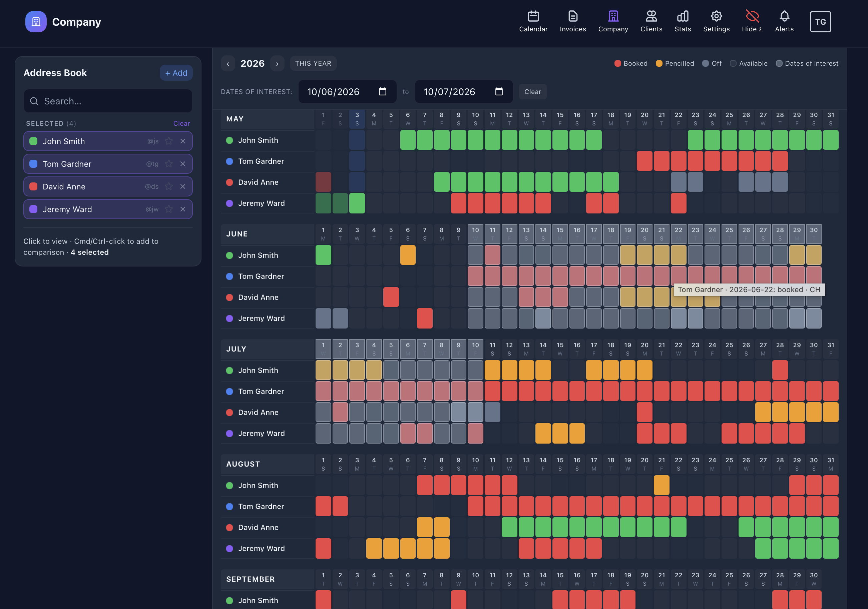Go to next year arrow
This screenshot has width=868, height=609.
point(277,63)
